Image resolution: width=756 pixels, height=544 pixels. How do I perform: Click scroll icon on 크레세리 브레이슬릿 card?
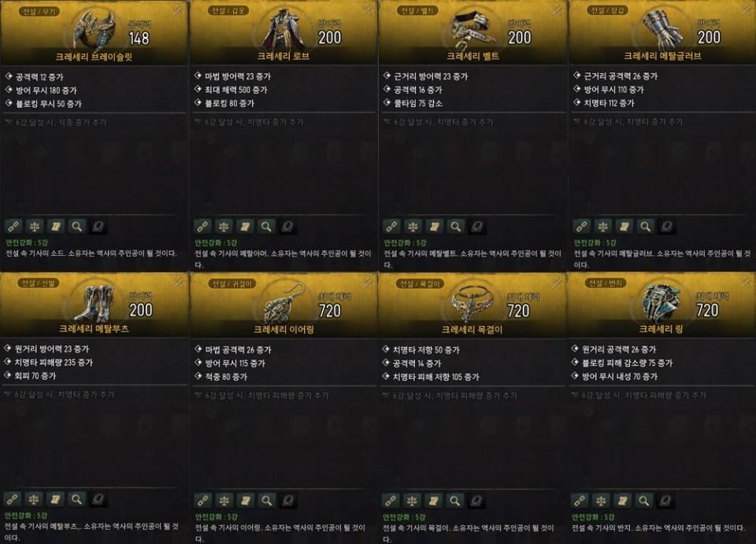click(55, 226)
